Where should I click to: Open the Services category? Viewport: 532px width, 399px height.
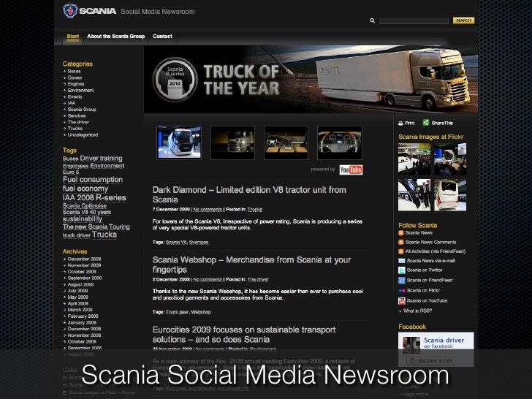[x=77, y=115]
